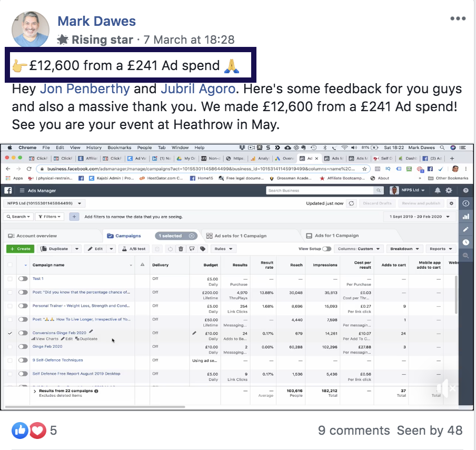Click the Chrome address bar URL
476x450 pixels.
201,169
